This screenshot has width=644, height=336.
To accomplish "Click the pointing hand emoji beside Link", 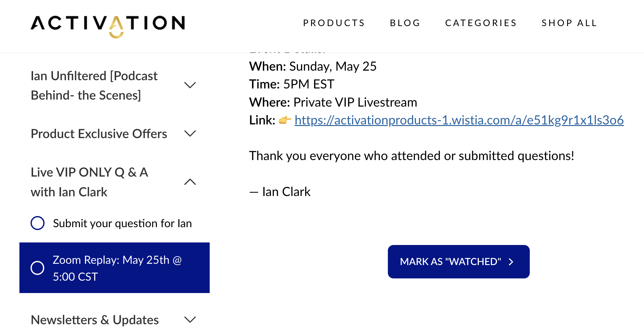I will (285, 120).
